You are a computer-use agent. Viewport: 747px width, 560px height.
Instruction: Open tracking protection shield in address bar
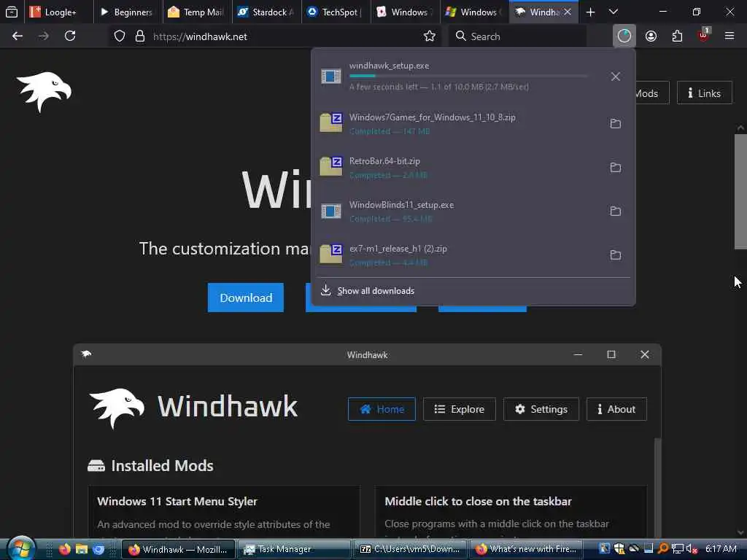(120, 36)
